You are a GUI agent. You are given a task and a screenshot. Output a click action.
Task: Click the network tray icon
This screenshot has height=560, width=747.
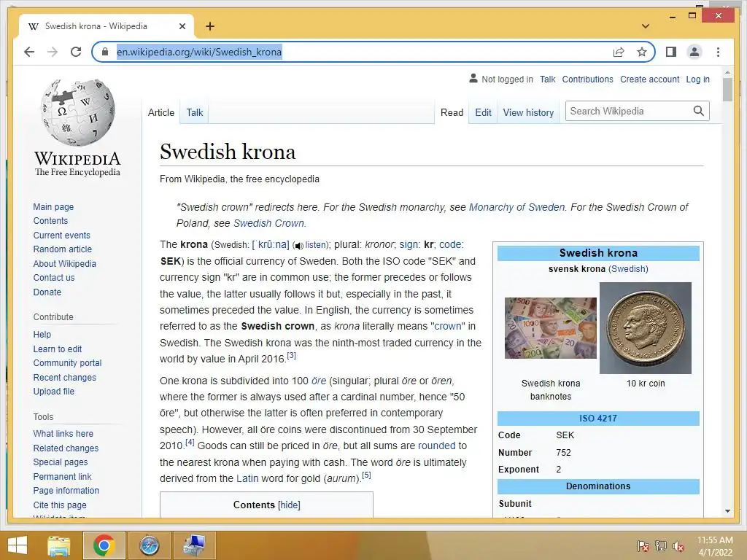(661, 545)
